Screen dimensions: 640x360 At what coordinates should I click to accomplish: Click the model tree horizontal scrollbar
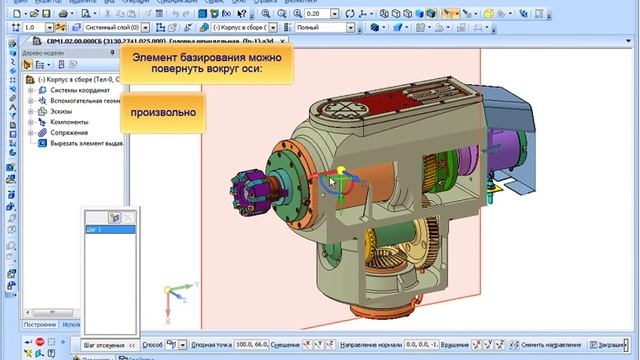coord(52,313)
